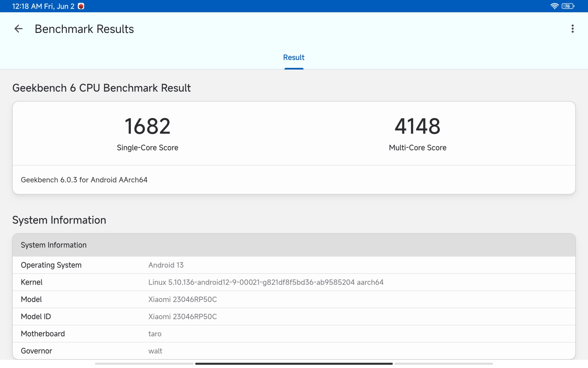Go back with the arrow icon
The image size is (588, 368).
[18, 29]
